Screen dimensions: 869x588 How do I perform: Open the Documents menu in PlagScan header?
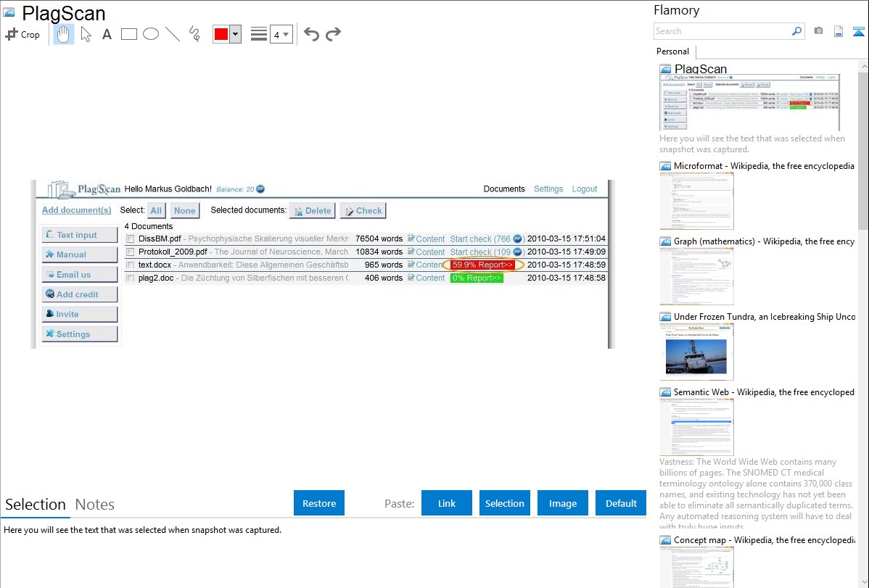click(x=504, y=189)
